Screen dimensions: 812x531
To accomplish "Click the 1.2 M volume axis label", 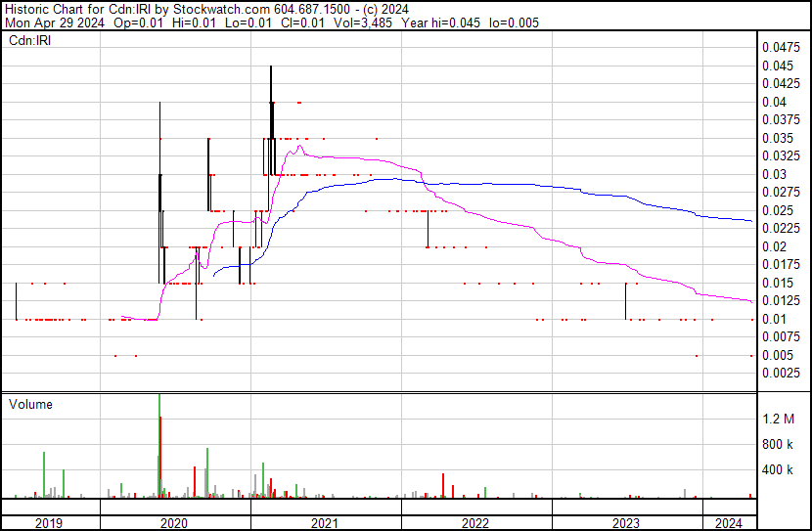I will [779, 419].
